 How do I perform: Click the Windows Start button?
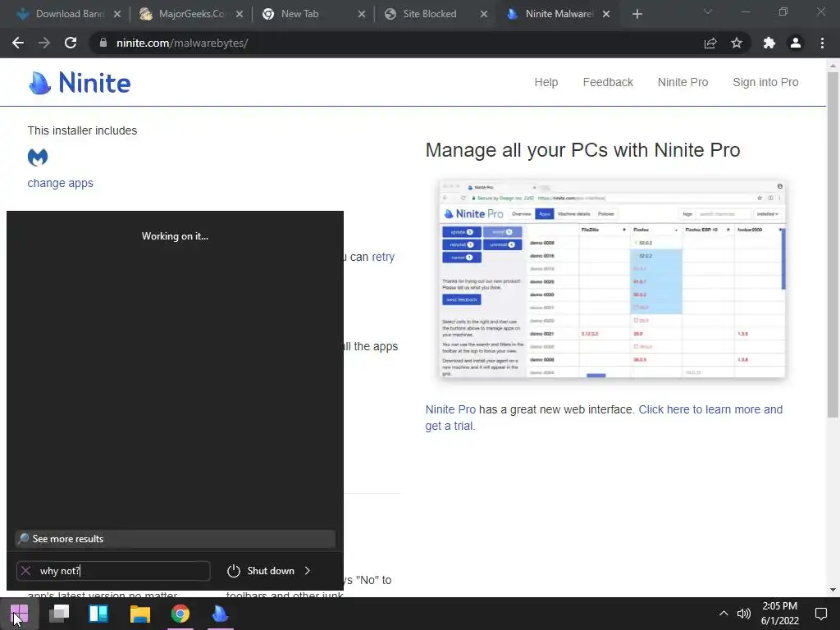[20, 614]
